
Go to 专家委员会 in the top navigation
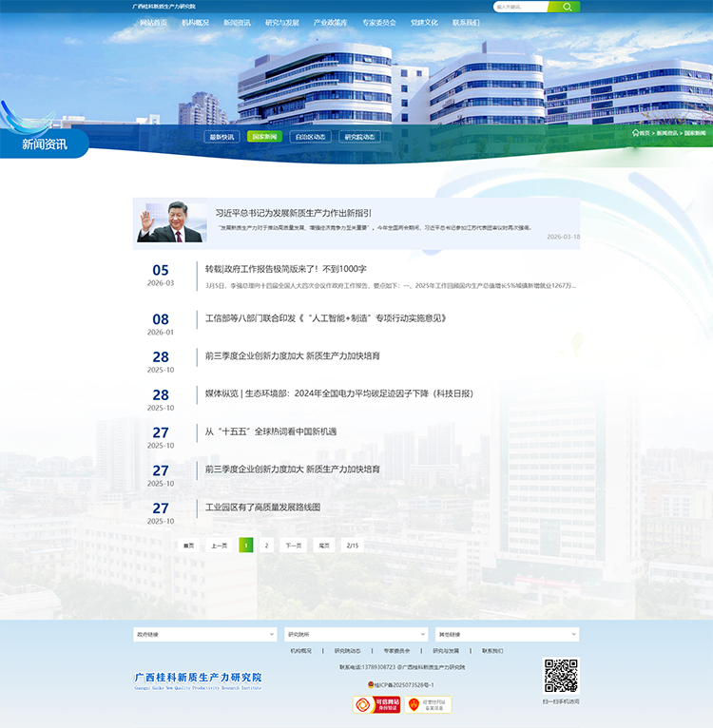coord(378,22)
